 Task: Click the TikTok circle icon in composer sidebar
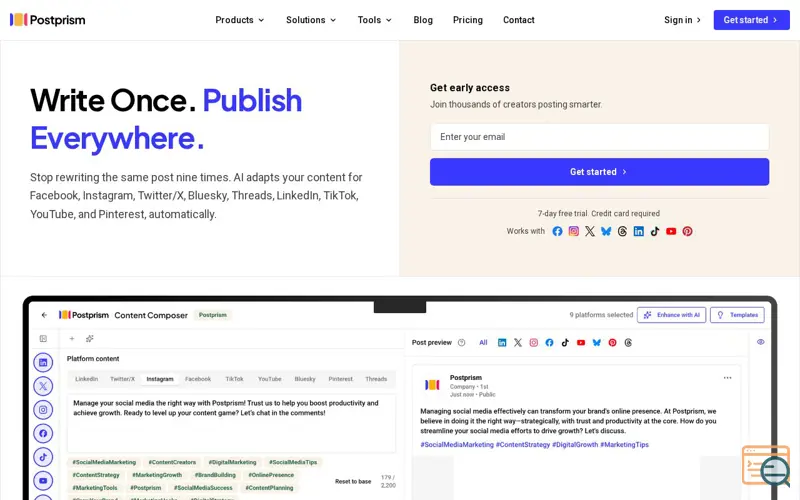(43, 457)
